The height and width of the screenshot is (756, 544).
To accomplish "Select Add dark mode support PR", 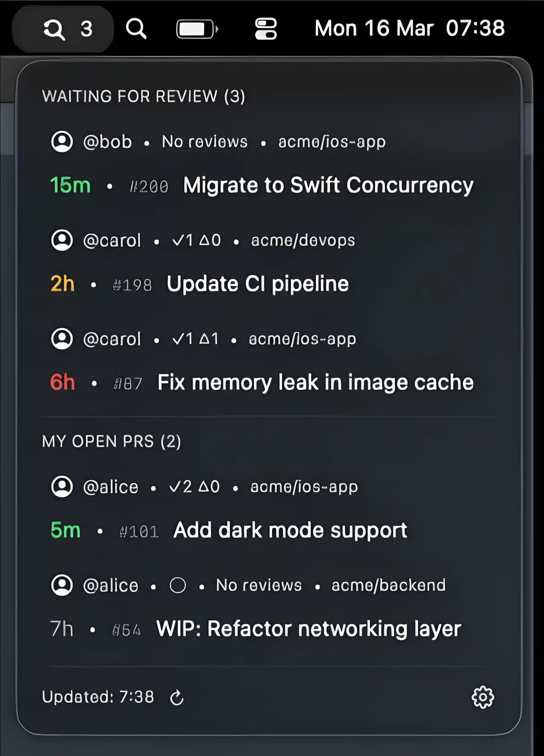I will coord(290,530).
